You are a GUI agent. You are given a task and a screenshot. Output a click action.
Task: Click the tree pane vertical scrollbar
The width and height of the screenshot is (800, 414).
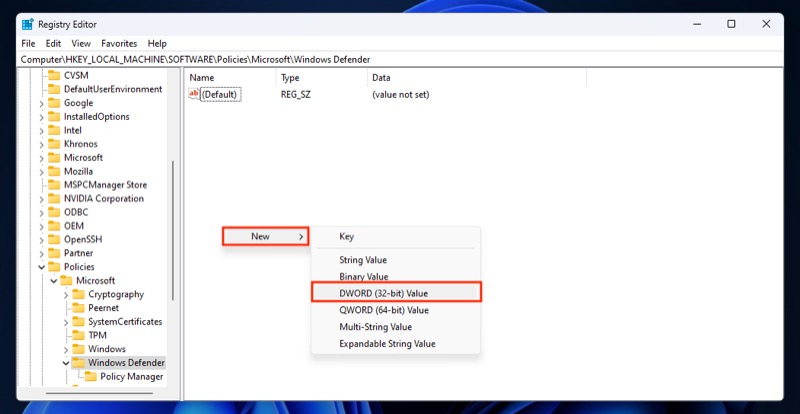(172, 230)
